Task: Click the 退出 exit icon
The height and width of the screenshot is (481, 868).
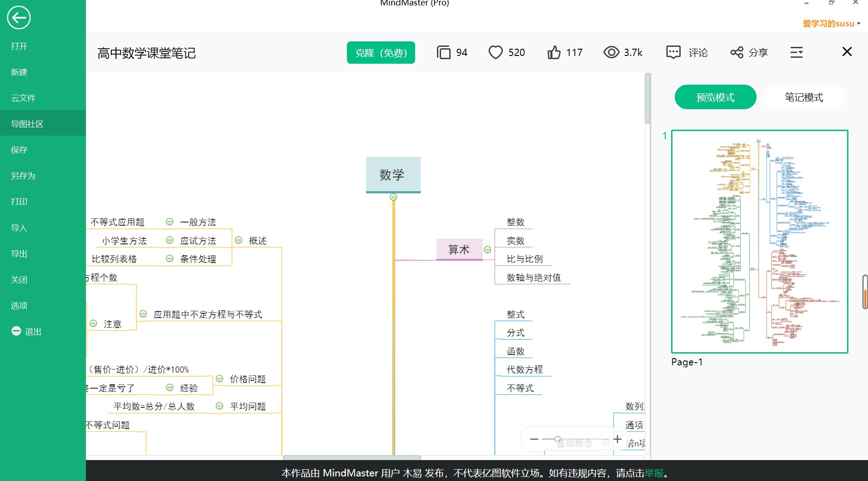Action: click(x=16, y=331)
